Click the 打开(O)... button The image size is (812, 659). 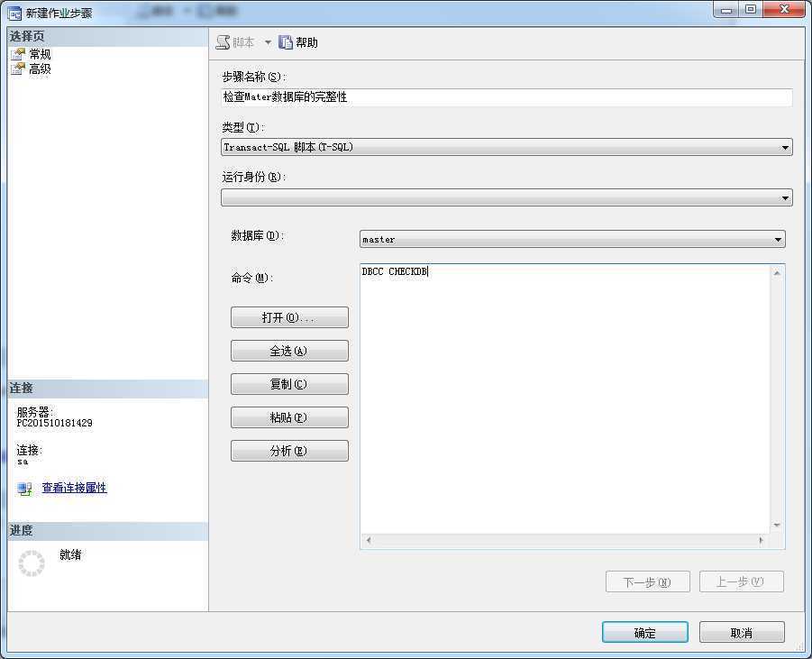(289, 317)
